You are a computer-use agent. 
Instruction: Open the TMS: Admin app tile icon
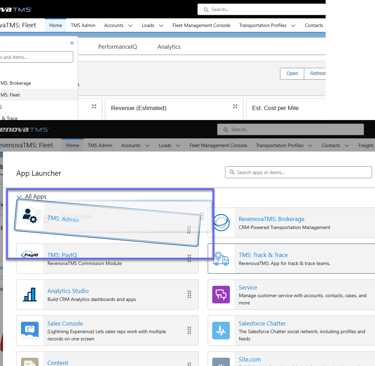point(29,216)
